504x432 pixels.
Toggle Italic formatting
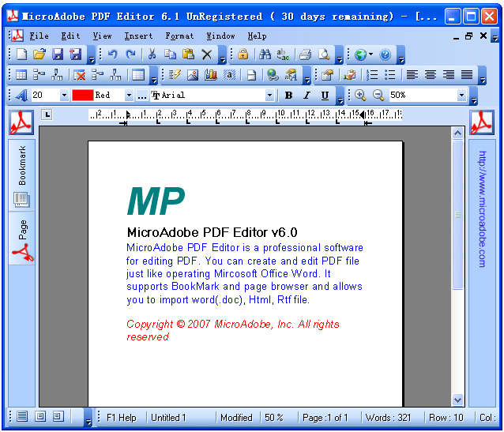[307, 95]
